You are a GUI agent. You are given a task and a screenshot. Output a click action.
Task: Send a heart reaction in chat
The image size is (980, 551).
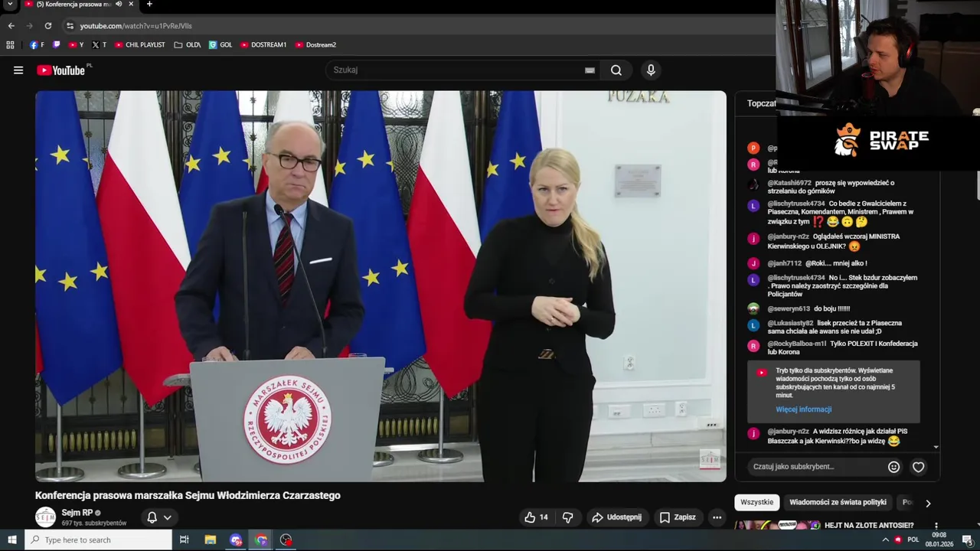tap(919, 467)
